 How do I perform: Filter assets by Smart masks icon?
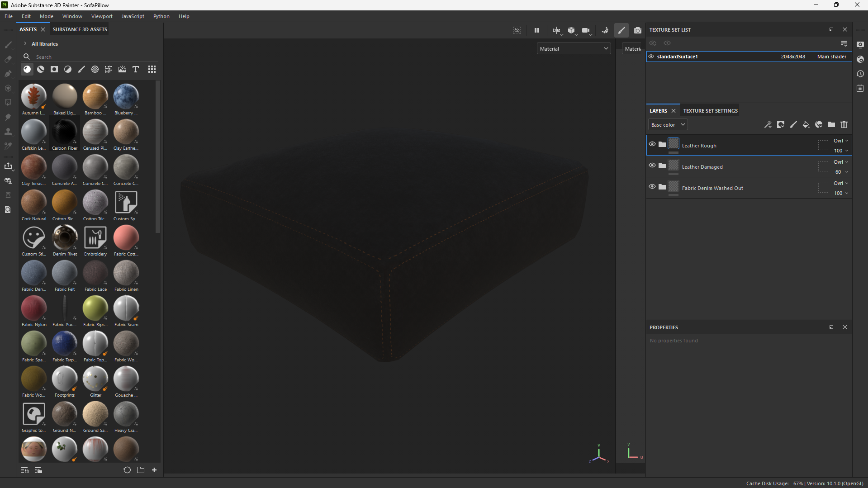[54, 69]
